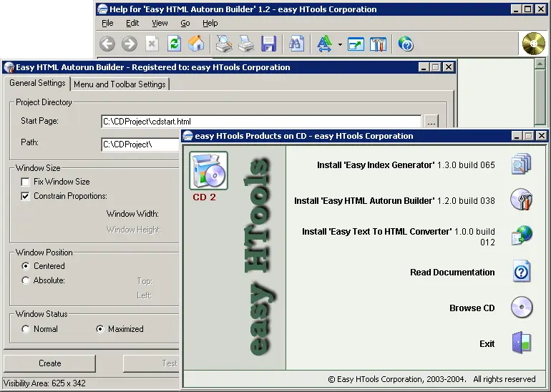Click the Autorun Builder CD tools icon
Screen dimensions: 551x392
click(522, 199)
